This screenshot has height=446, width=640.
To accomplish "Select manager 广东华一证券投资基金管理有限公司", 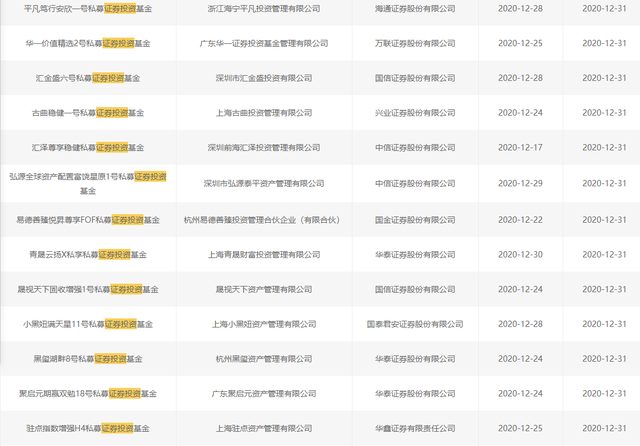I will click(264, 43).
